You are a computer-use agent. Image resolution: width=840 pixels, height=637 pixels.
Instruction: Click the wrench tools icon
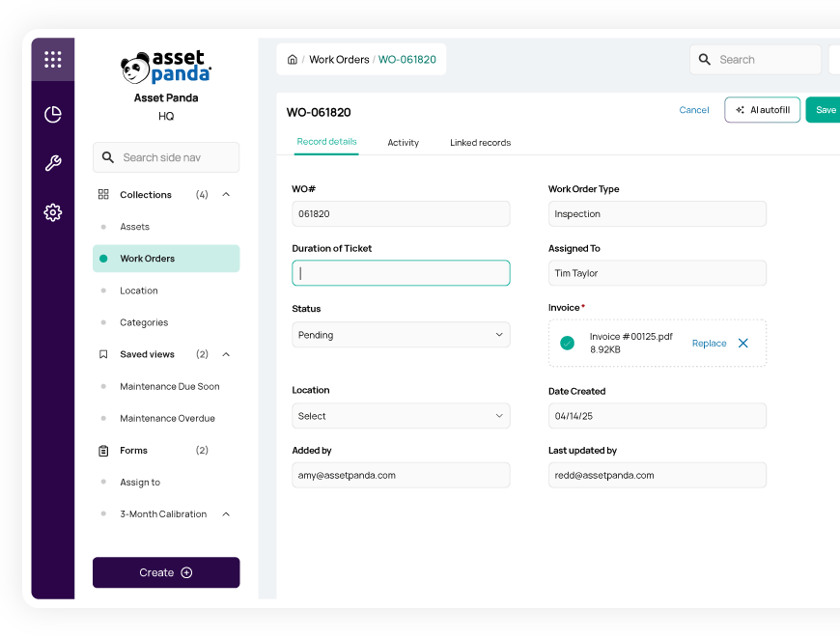coord(53,163)
